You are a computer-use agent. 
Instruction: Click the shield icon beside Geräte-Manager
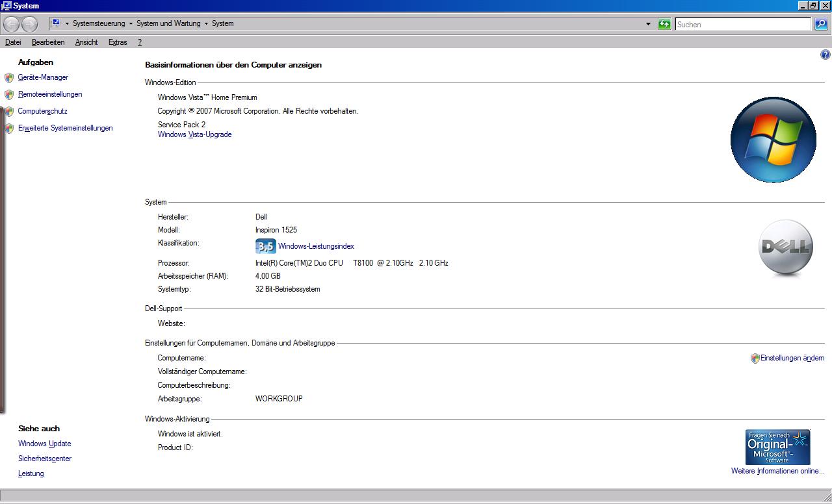(x=9, y=78)
